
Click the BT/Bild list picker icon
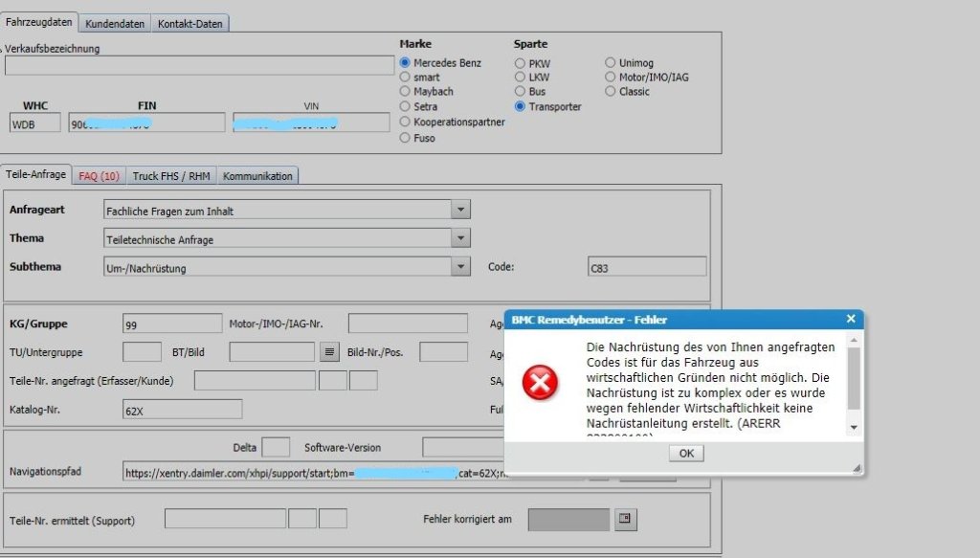click(329, 352)
